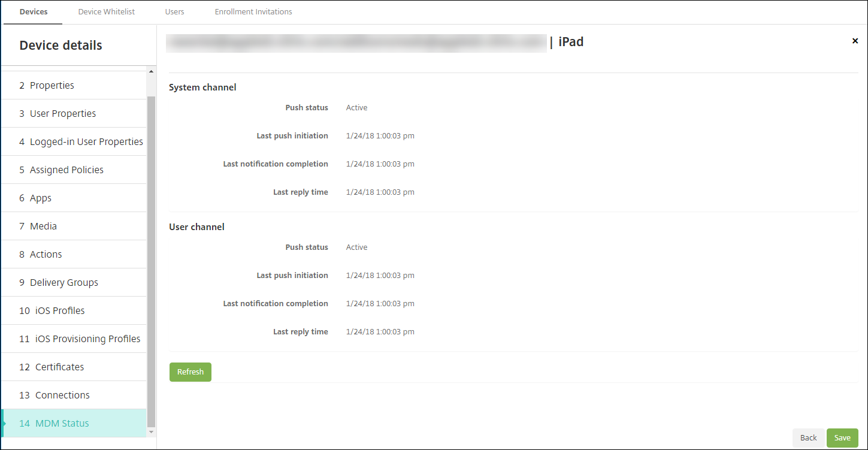868x450 pixels.
Task: Select Properties in device details list
Action: [x=74, y=85]
